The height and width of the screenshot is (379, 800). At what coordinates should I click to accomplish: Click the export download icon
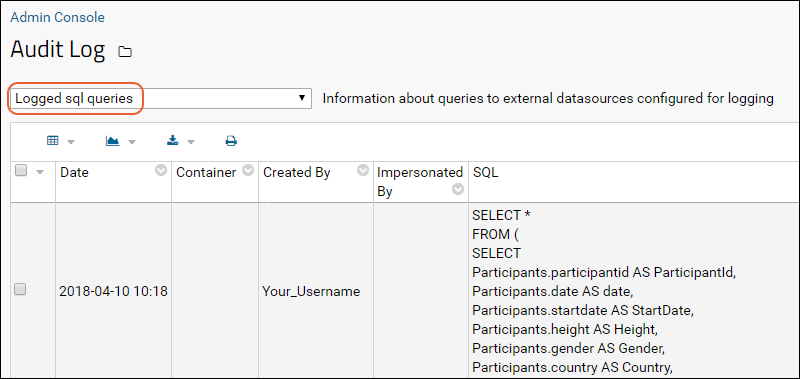[173, 141]
